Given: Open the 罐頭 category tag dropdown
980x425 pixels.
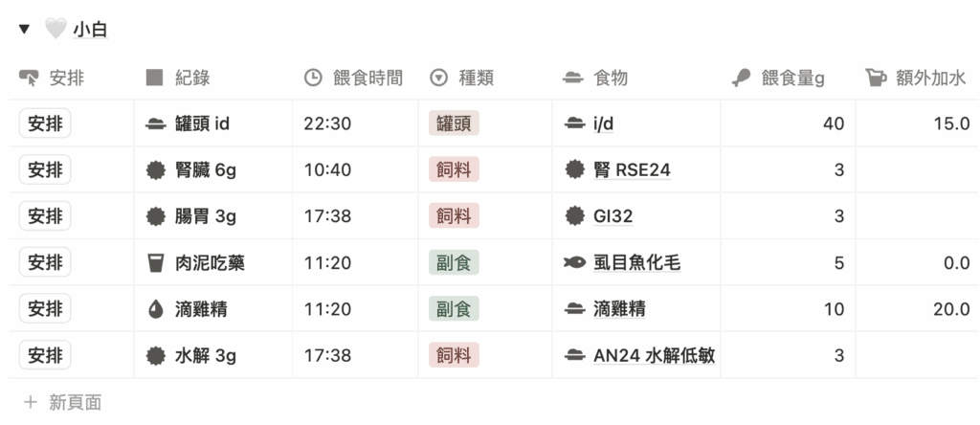Looking at the screenshot, I should click(454, 123).
